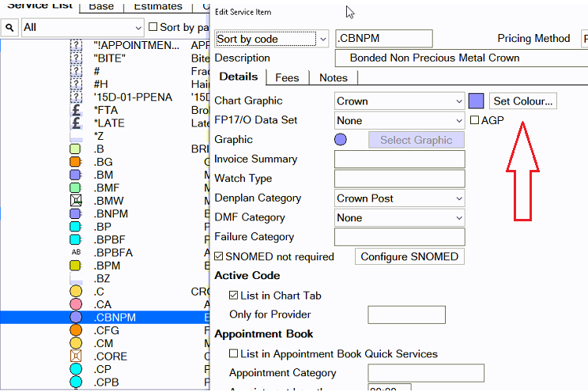Click the yellow circle beside .CM
This screenshot has height=392, width=588.
(x=76, y=343)
